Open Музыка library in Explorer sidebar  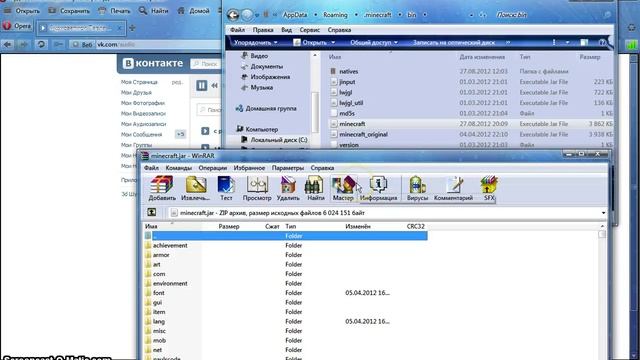pyautogui.click(x=262, y=87)
